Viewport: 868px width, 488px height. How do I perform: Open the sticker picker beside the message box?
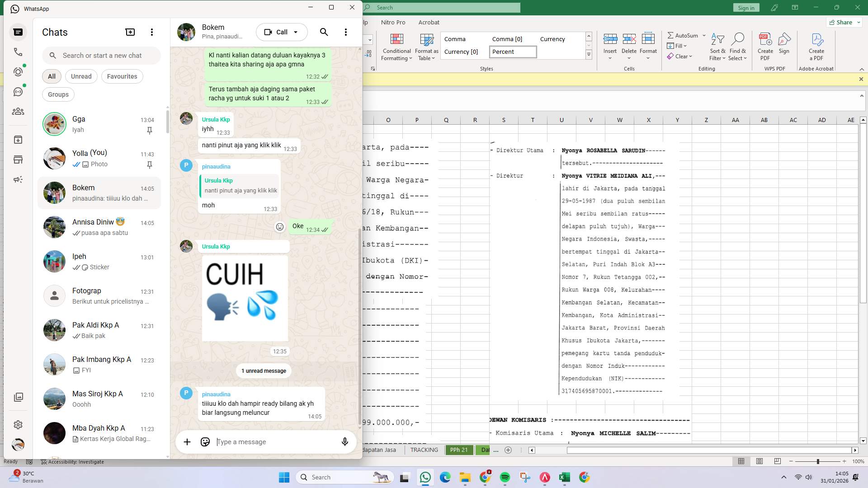coord(205,442)
